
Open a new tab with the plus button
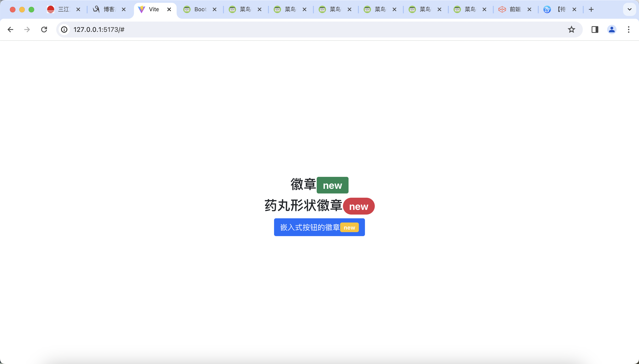(x=591, y=10)
